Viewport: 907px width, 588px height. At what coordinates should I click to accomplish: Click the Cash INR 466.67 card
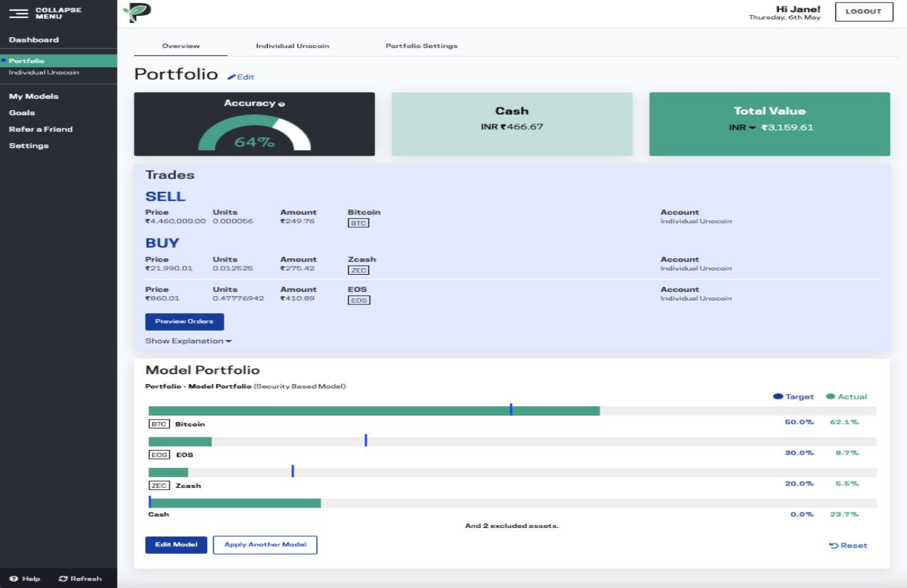(x=512, y=124)
